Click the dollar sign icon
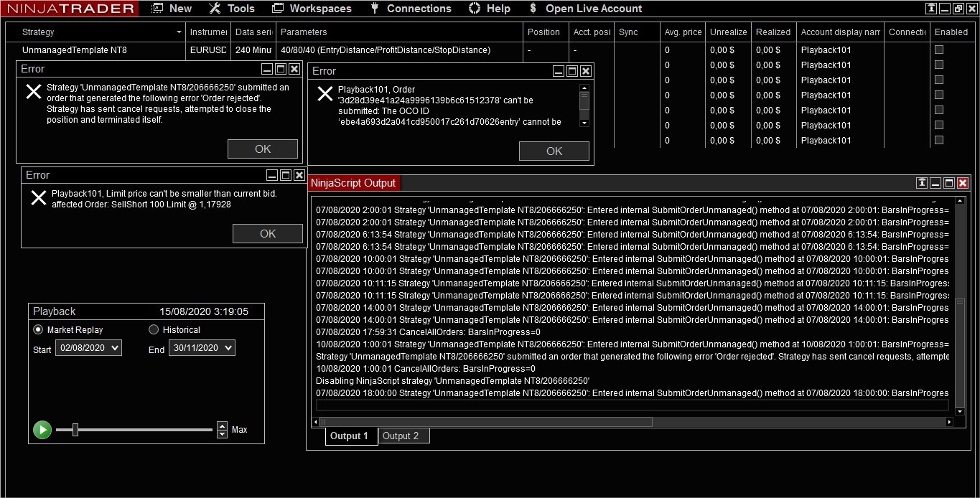Image resolution: width=980 pixels, height=498 pixels. coord(533,9)
